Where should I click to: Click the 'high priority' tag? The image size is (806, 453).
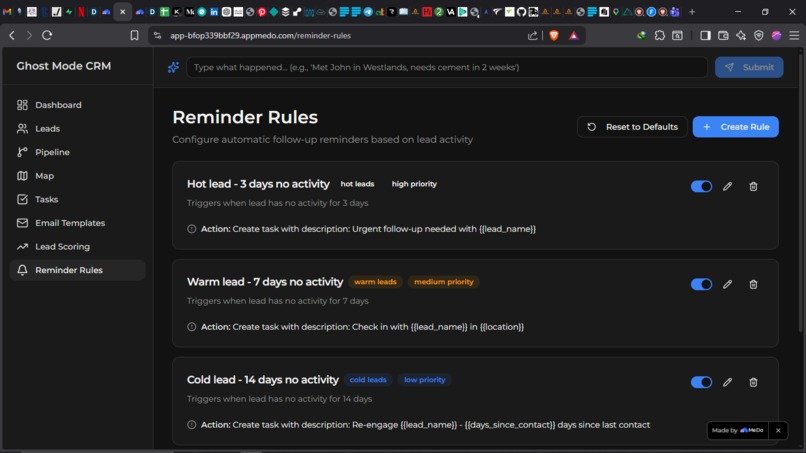[414, 184]
